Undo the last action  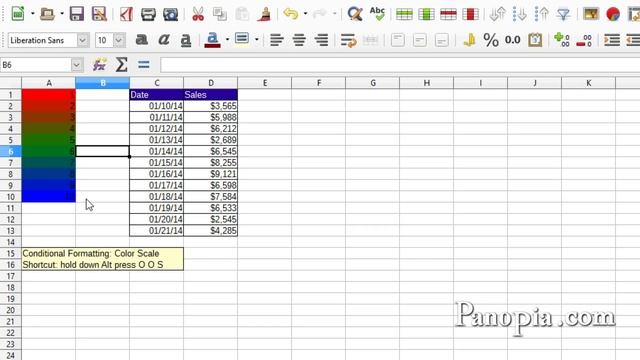point(291,14)
